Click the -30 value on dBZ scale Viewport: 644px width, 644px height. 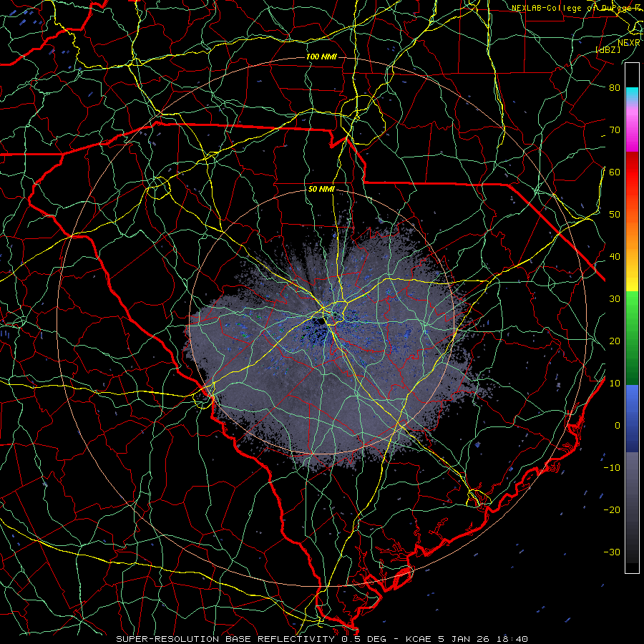tap(612, 552)
